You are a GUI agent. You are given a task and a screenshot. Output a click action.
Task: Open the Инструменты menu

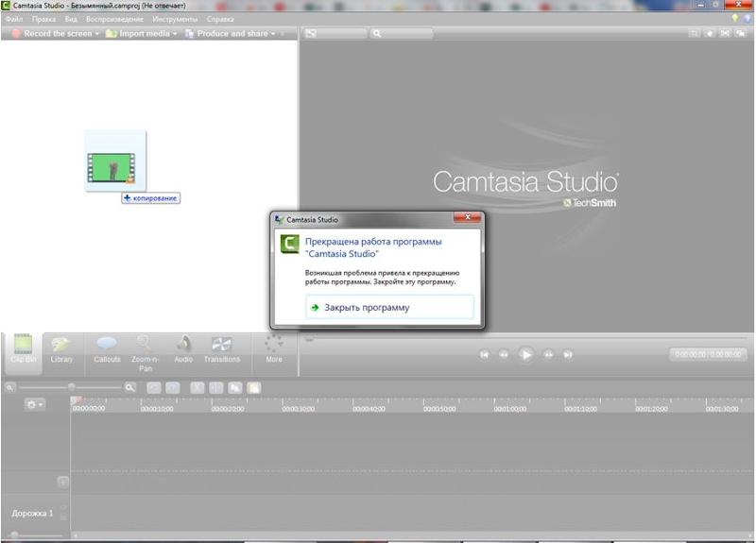click(x=175, y=19)
